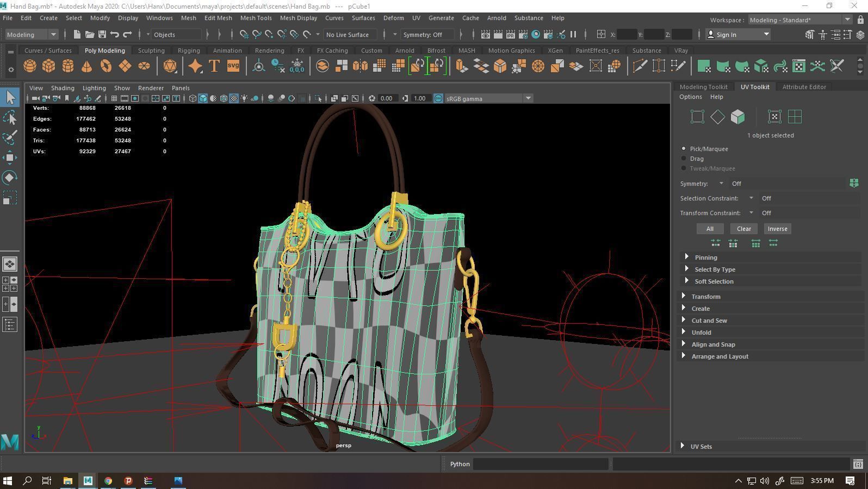Toggle the Outliner panel button

[x=10, y=325]
